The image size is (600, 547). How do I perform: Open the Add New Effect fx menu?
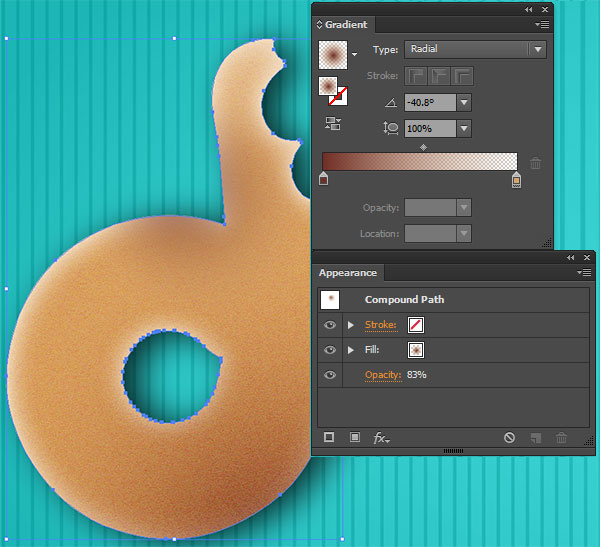click(x=381, y=438)
